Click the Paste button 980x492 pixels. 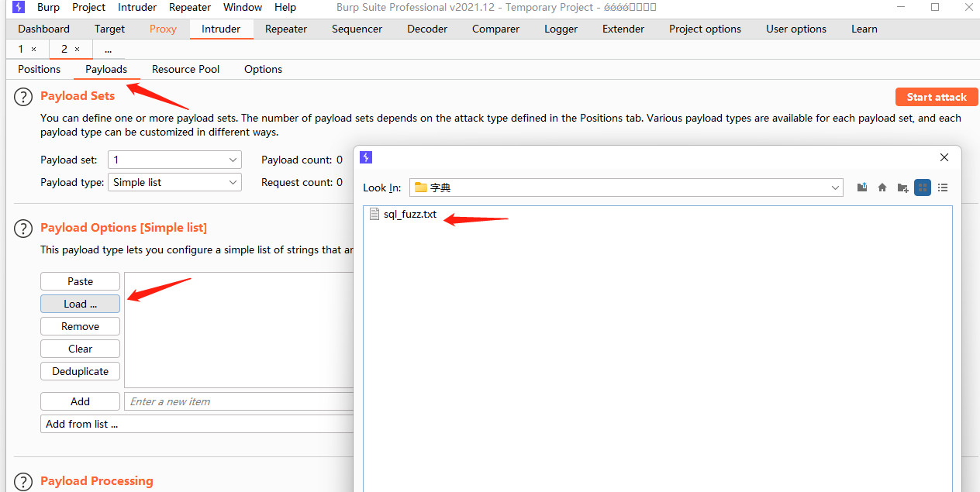point(80,281)
